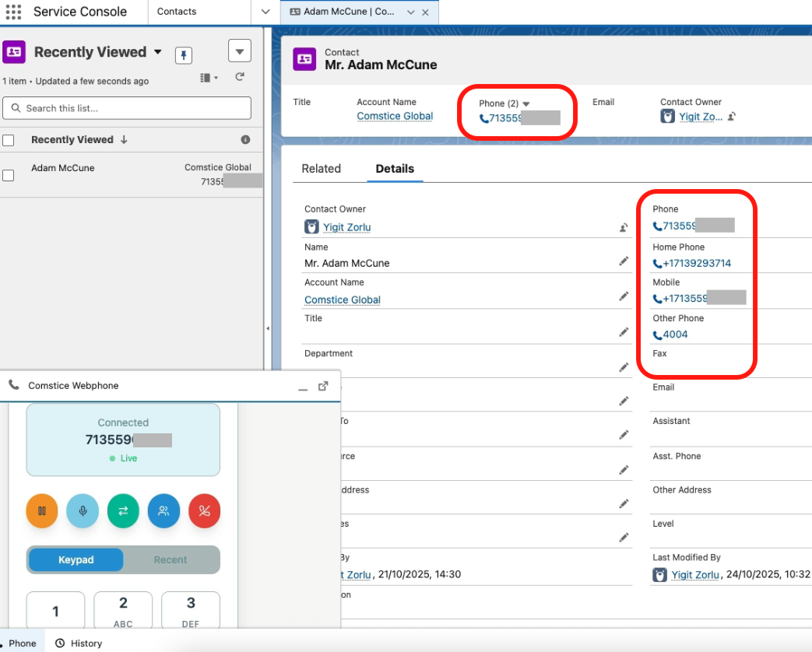
Task: Edit the Title field with the pencil icon
Action: point(624,332)
